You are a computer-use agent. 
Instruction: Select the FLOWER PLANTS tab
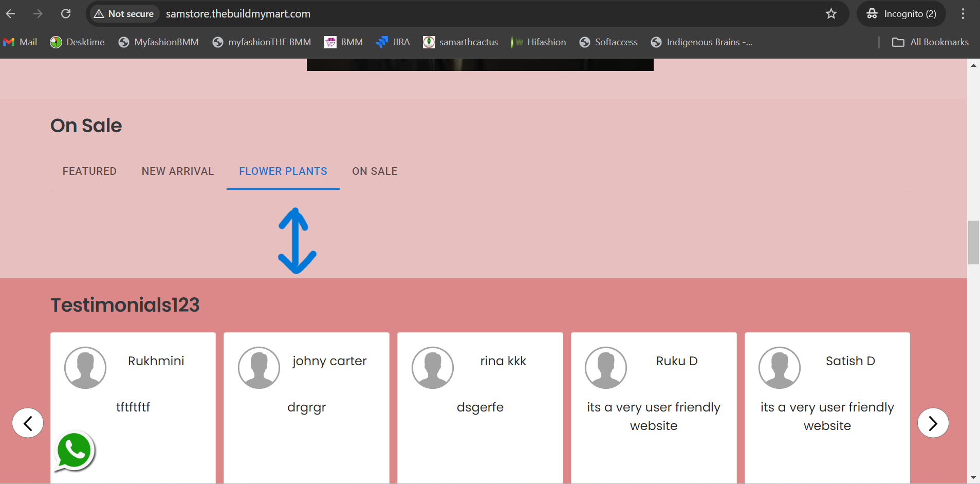(283, 171)
